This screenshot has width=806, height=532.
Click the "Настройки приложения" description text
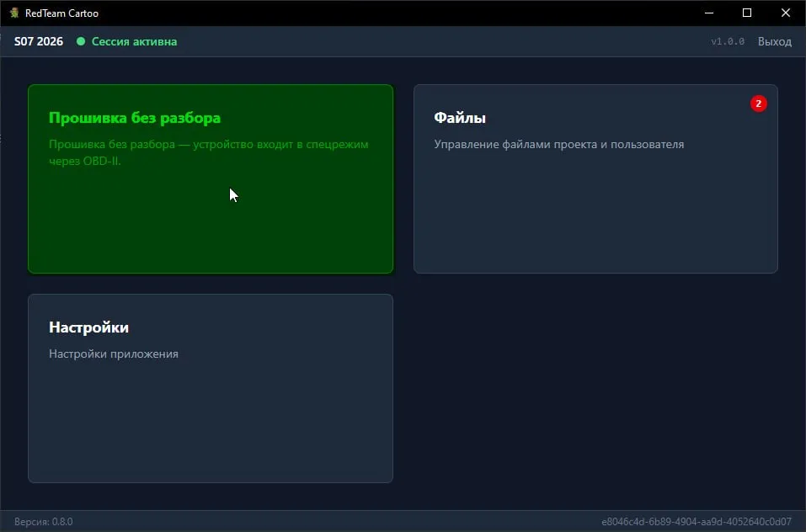(x=114, y=354)
